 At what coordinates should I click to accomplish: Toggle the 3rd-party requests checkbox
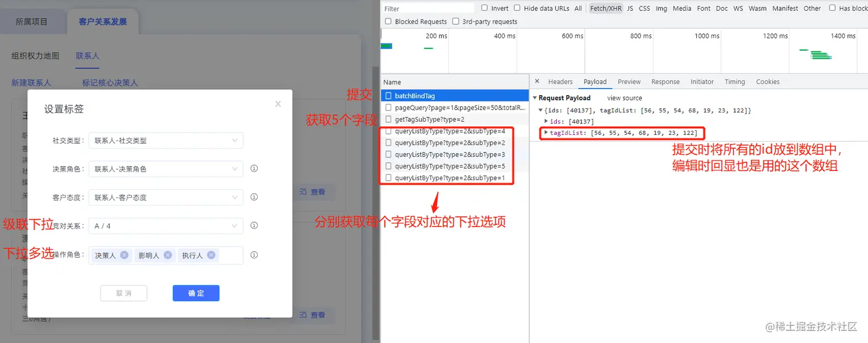[456, 21]
